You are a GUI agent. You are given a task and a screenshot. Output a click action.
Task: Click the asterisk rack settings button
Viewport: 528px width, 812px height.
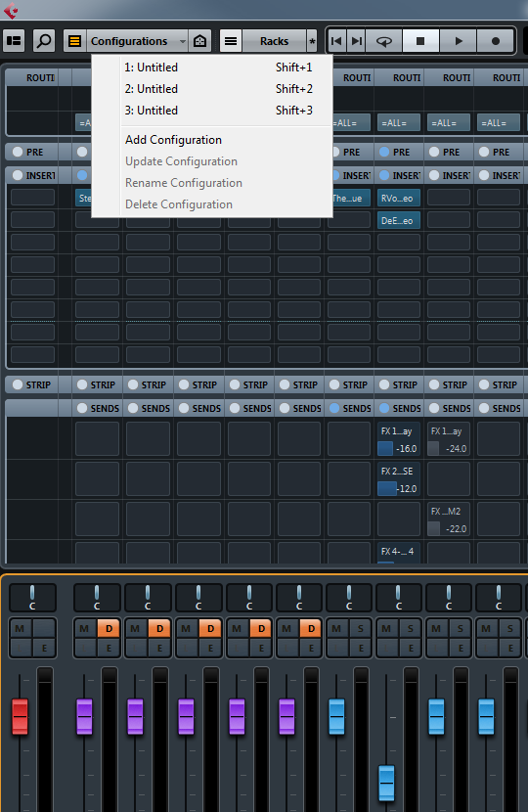(x=312, y=41)
